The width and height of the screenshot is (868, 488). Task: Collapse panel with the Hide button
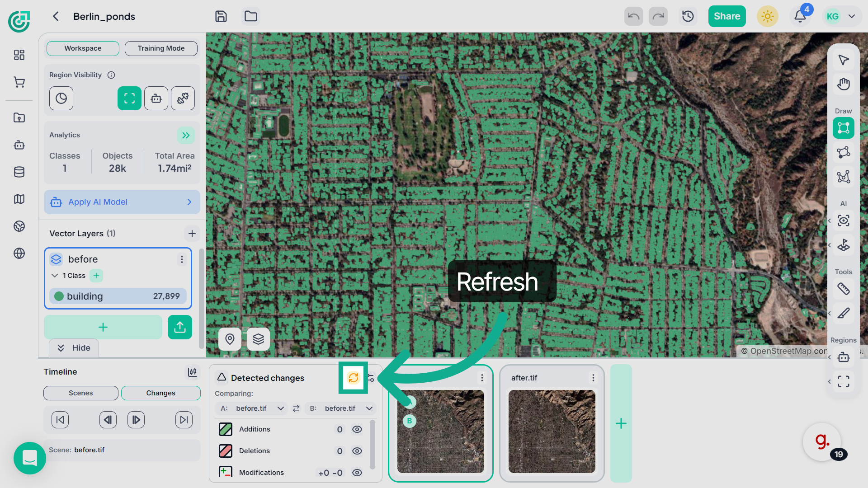click(74, 348)
